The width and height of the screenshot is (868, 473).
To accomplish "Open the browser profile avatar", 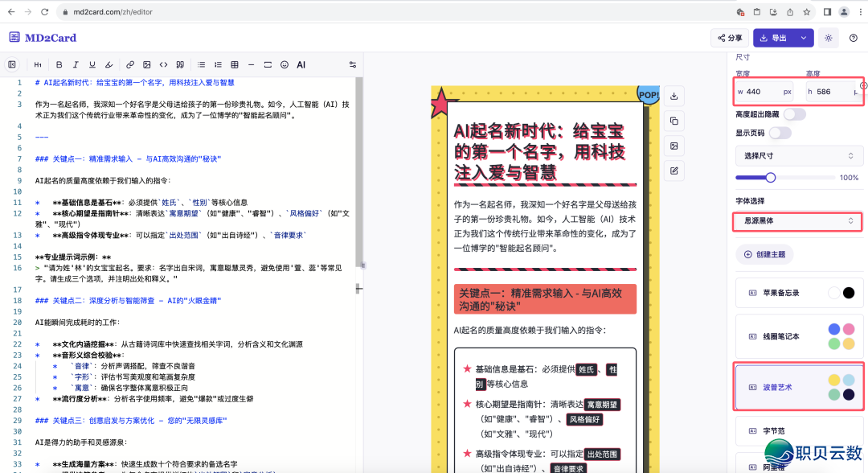I will [844, 11].
